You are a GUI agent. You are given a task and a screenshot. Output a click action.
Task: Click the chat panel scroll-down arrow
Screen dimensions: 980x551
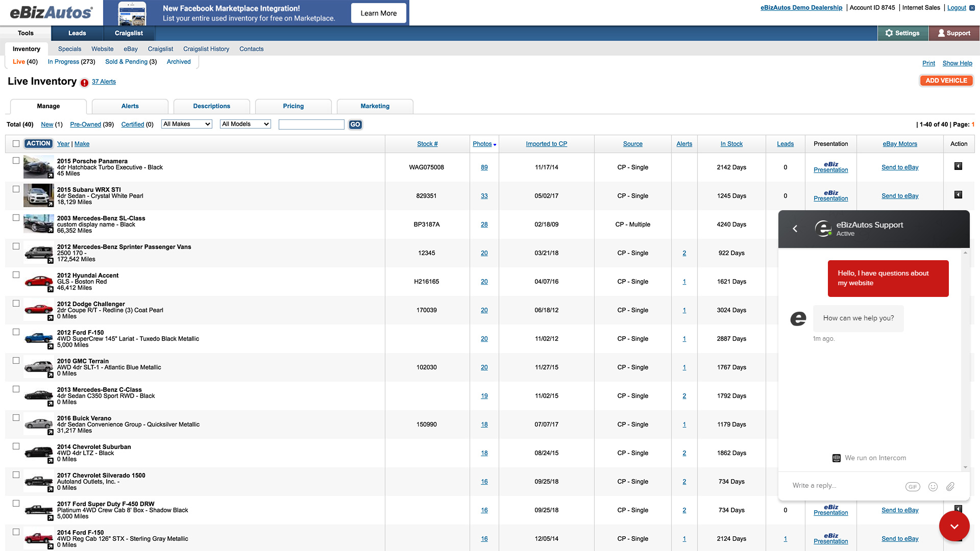tap(965, 467)
